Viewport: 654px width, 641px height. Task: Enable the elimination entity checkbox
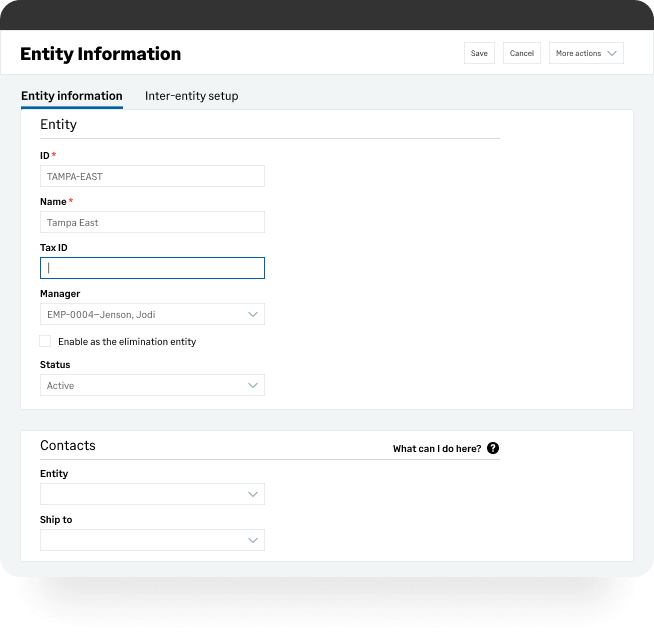(x=45, y=341)
